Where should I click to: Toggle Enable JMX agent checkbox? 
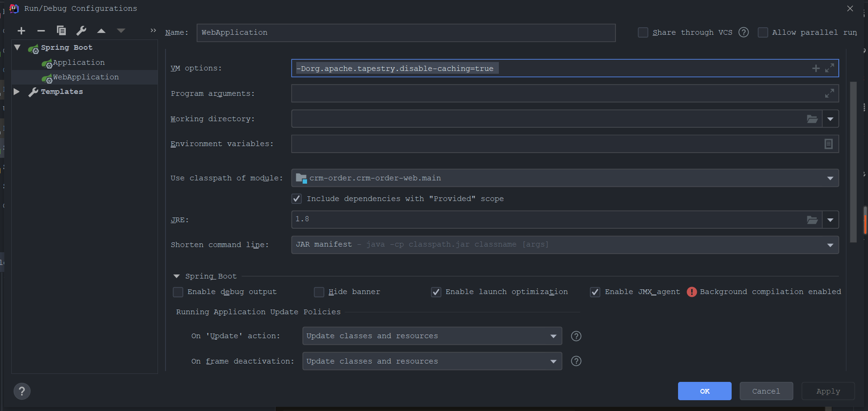click(x=595, y=292)
